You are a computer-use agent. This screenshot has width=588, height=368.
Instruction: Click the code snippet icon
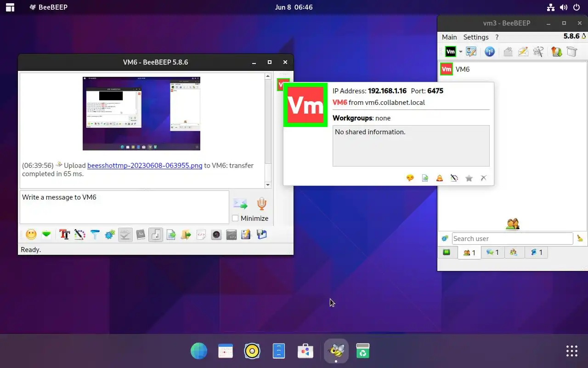tap(201, 235)
